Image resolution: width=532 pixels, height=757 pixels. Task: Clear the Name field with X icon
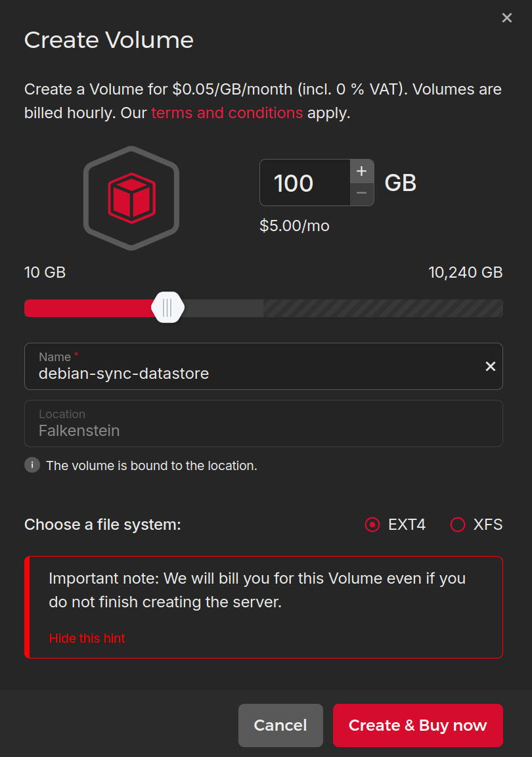coord(490,366)
